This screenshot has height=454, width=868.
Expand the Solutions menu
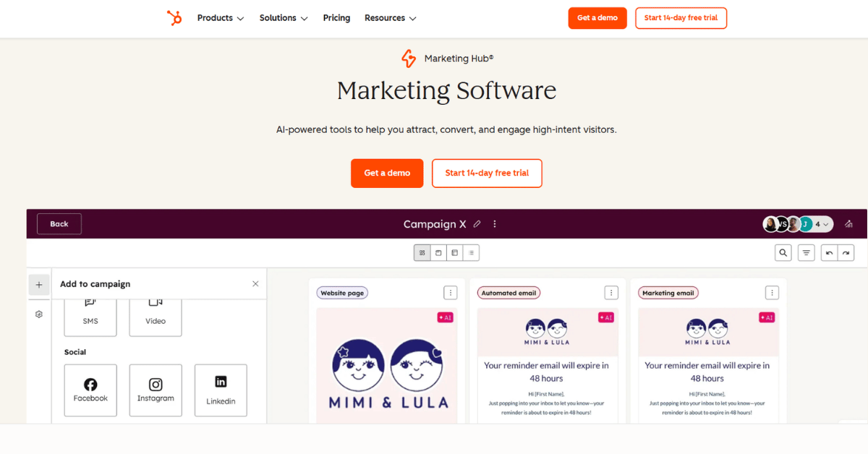click(x=284, y=18)
